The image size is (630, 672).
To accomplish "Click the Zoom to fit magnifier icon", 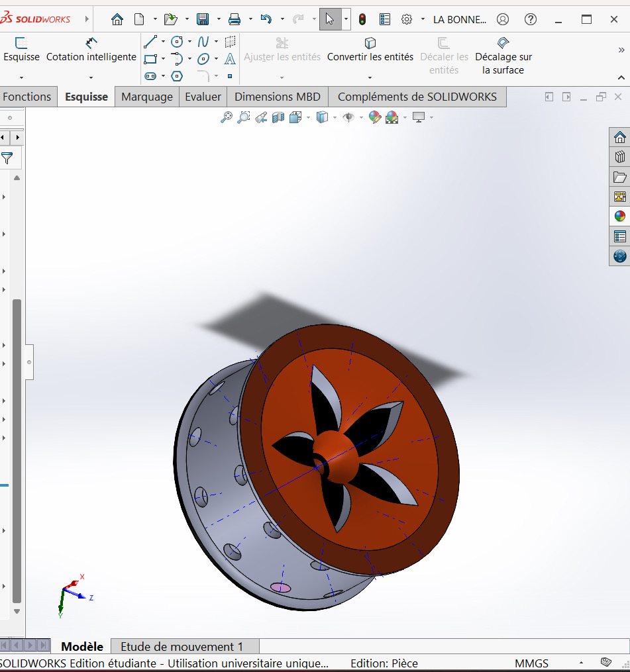I will [227, 117].
